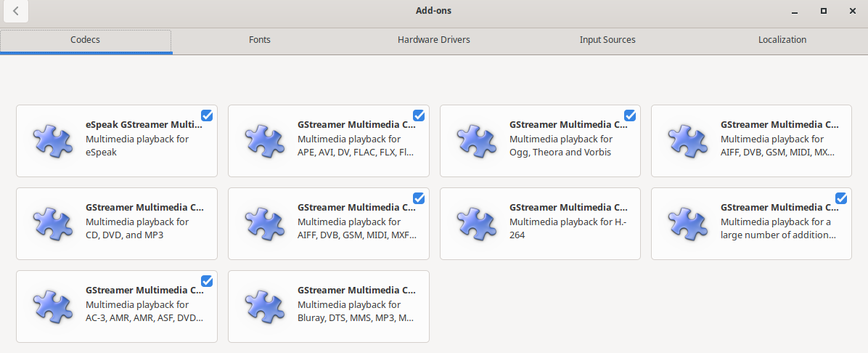This screenshot has height=353, width=868.
Task: Maximize the Add-ons window
Action: (824, 10)
